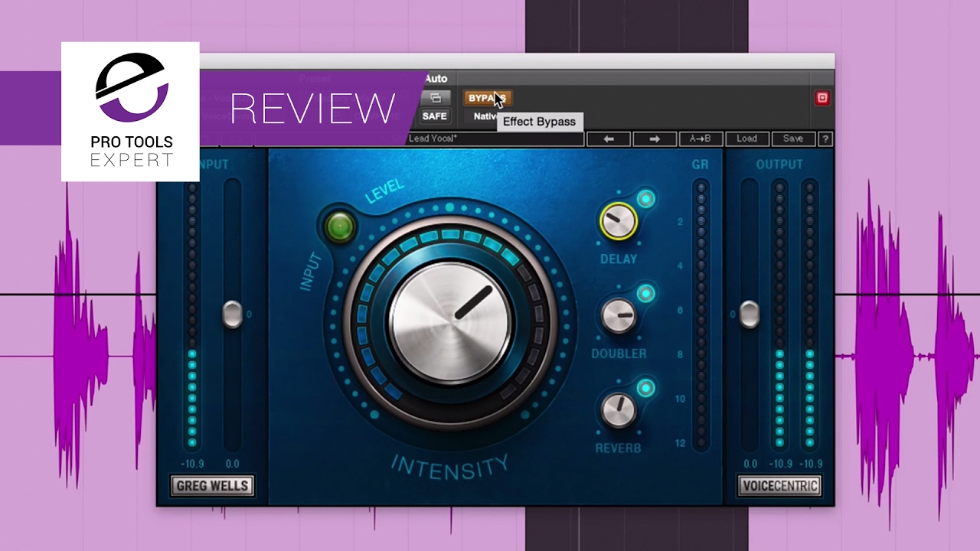980x551 pixels.
Task: Click the input level fader handle
Action: (x=232, y=315)
